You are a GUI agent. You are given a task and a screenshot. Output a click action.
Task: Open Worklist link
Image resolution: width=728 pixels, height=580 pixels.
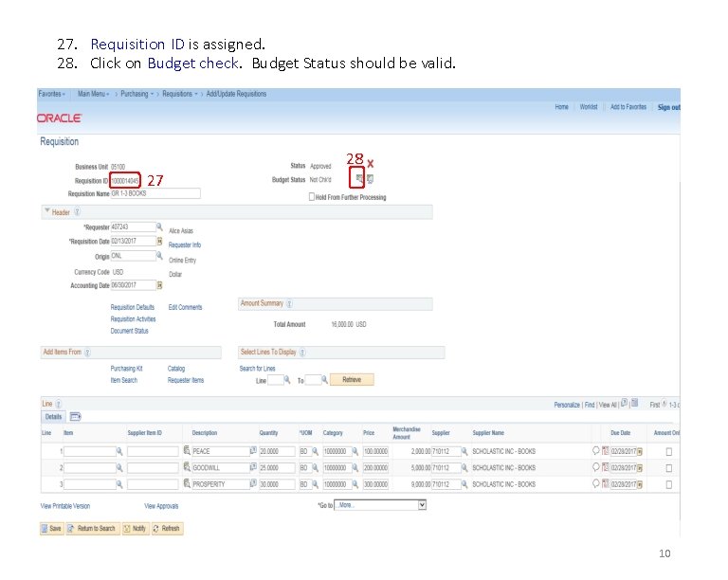tap(589, 107)
